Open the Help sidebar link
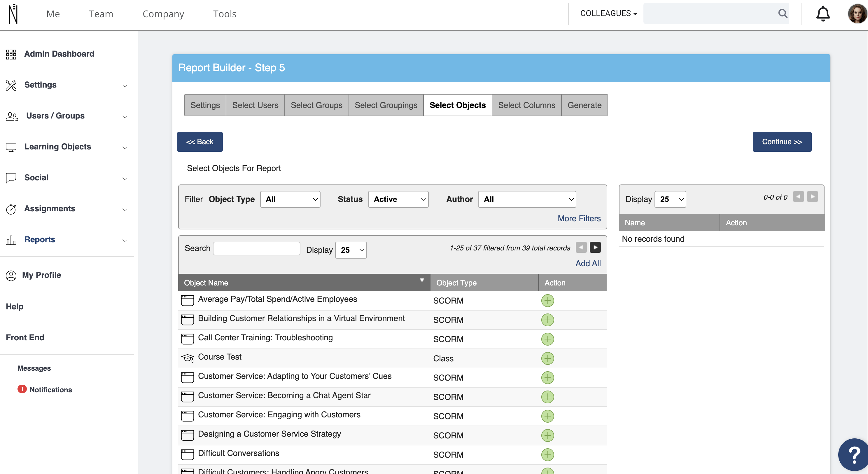Viewport: 868px width, 474px height. coord(15,306)
